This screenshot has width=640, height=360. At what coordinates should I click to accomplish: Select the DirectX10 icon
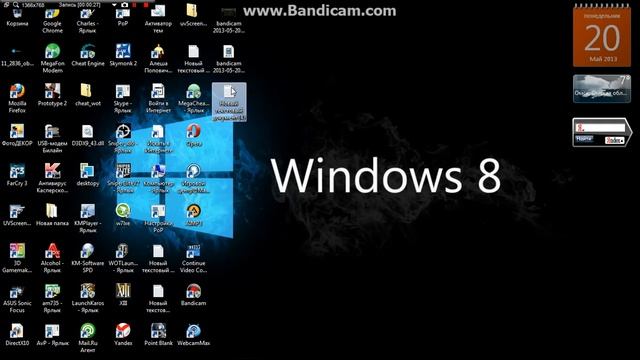pyautogui.click(x=17, y=335)
